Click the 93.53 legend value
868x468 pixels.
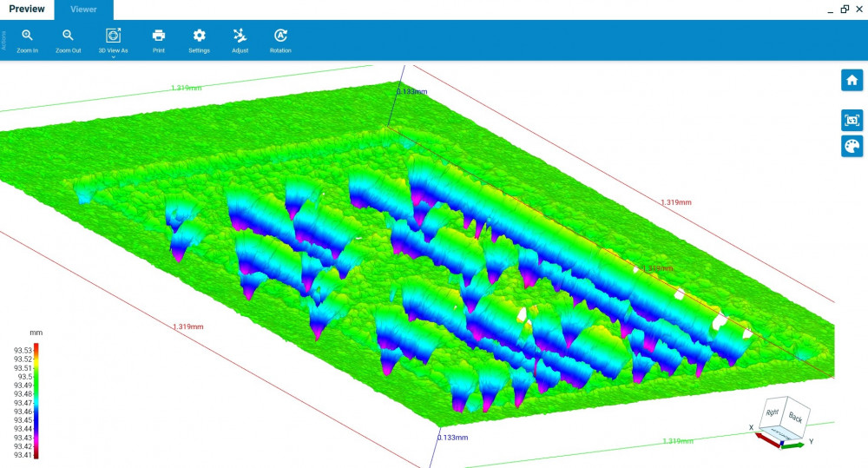pyautogui.click(x=23, y=351)
